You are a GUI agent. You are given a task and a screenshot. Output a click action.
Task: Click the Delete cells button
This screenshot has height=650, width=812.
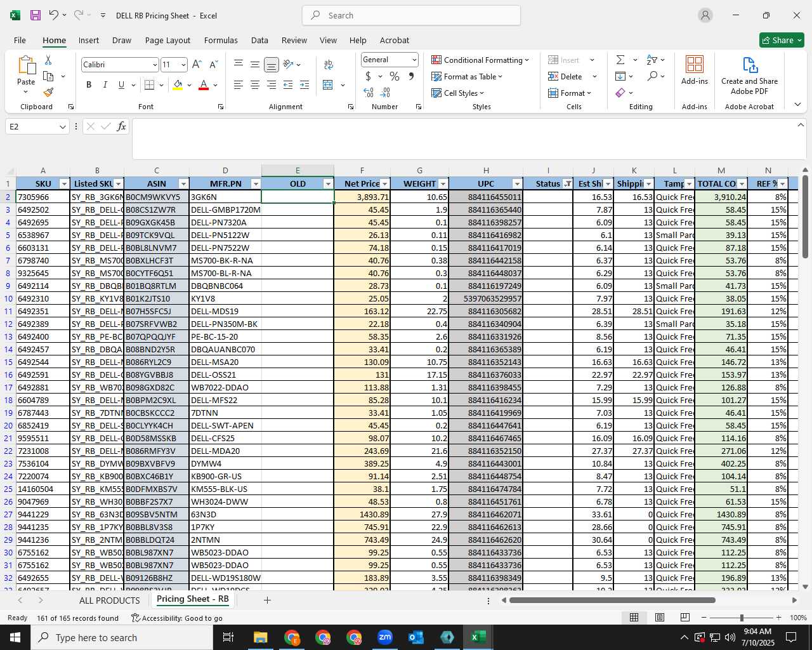click(565, 76)
